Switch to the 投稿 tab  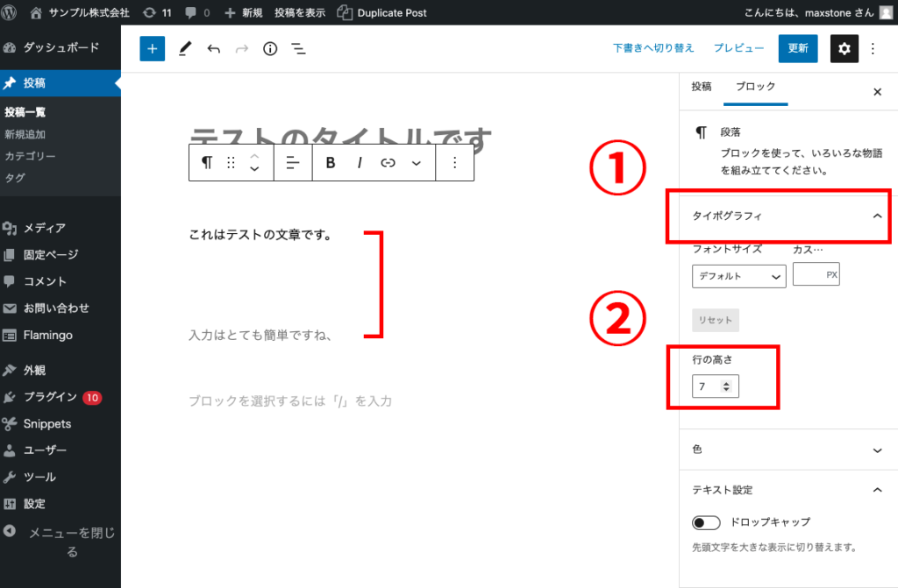pyautogui.click(x=700, y=88)
